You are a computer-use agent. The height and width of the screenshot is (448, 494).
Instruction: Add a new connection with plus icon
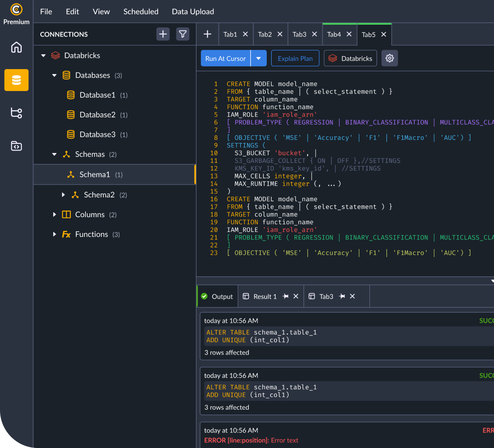[x=163, y=34]
